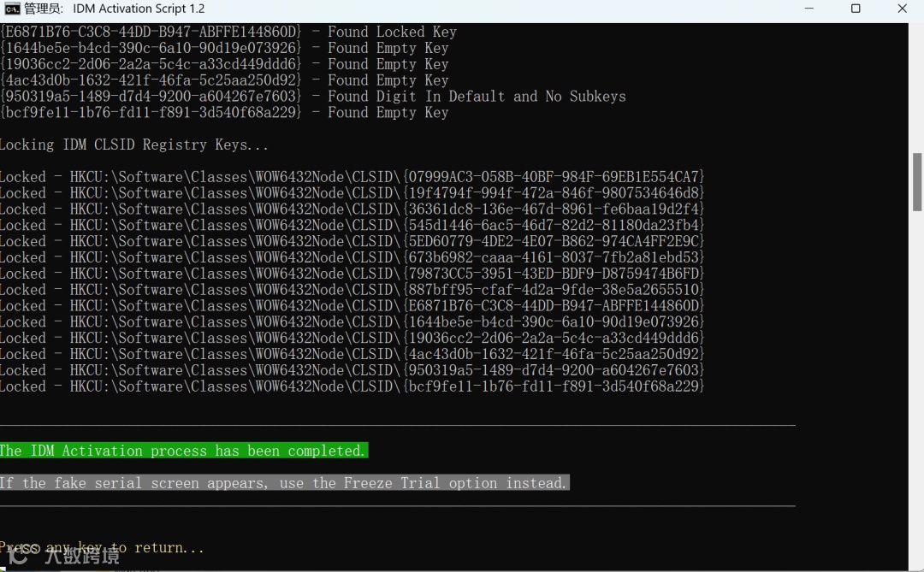Click Locked line ending {E6871B76-C3C8-44DD-B947-ABFFE144860D}
924x572 pixels.
[x=352, y=306]
